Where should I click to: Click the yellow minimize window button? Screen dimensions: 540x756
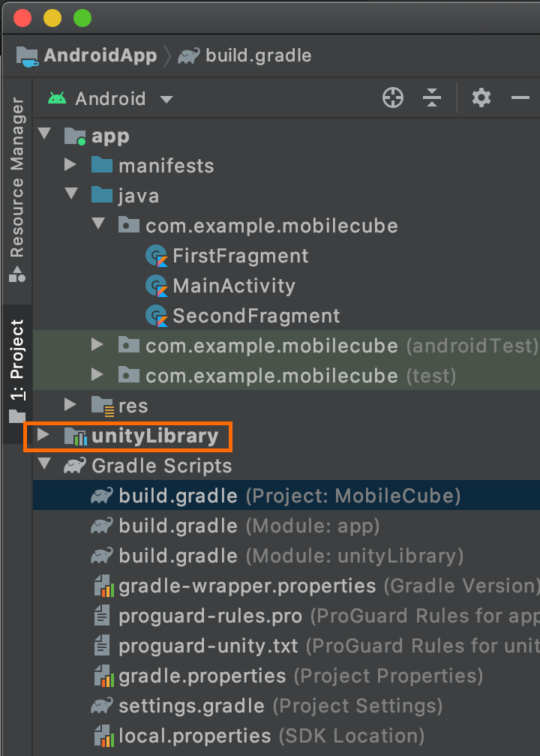tap(52, 18)
